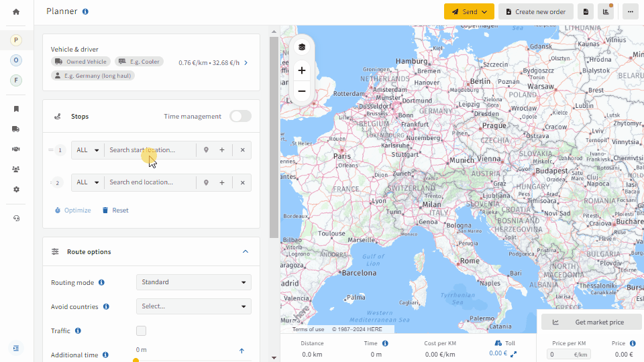Open the three-dots more options menu

coord(631,12)
